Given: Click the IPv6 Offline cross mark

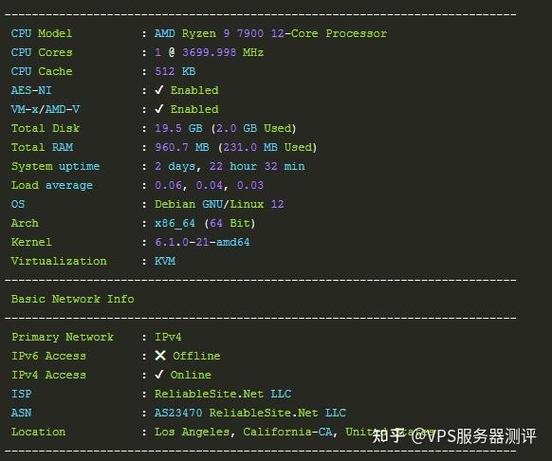Looking at the screenshot, I should pos(160,355).
